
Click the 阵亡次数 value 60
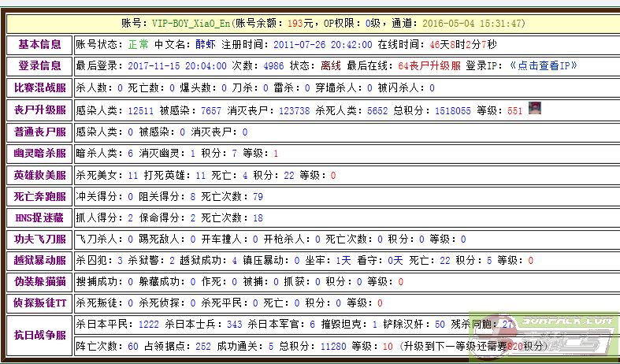pyautogui.click(x=133, y=347)
